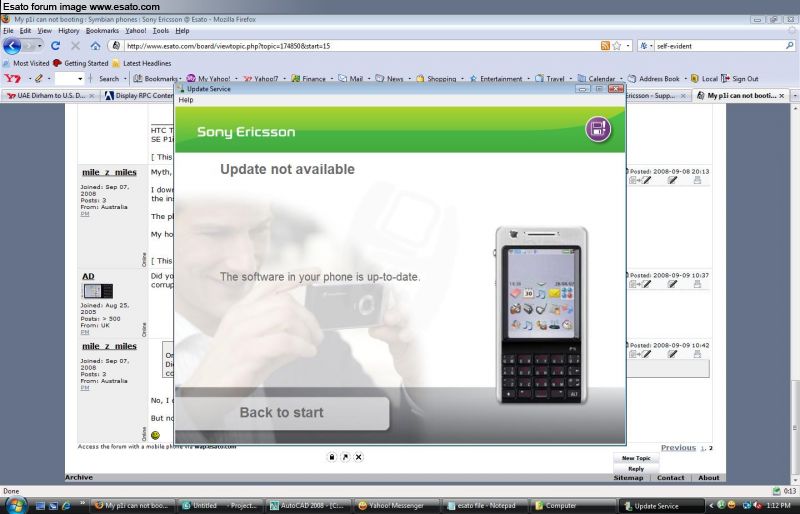This screenshot has width=800, height=514.
Task: Click the self-evident search field
Action: tap(719, 46)
